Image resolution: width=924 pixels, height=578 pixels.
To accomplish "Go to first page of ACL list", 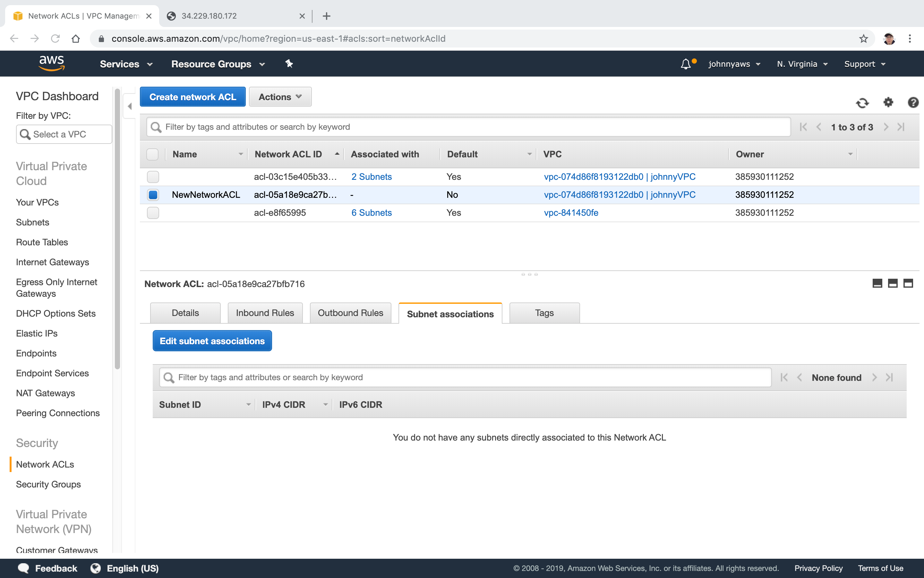I will 803,127.
